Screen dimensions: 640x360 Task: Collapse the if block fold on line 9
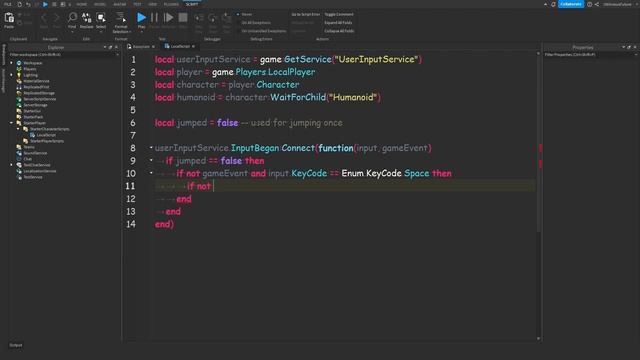click(151, 160)
